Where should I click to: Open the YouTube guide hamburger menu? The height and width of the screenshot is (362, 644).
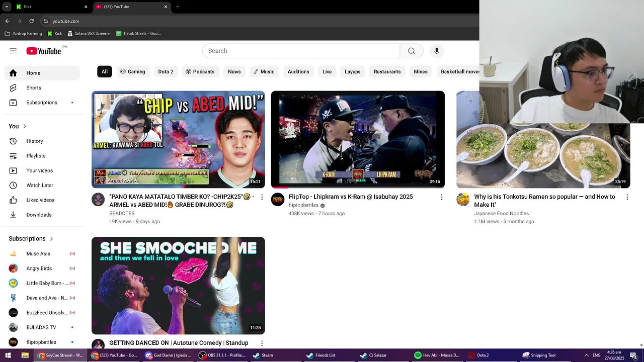[13, 51]
